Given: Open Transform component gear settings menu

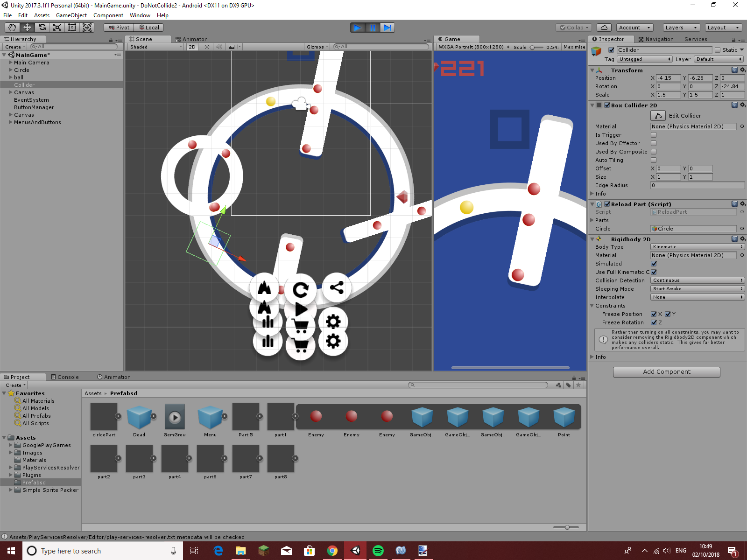Looking at the screenshot, I should (742, 70).
